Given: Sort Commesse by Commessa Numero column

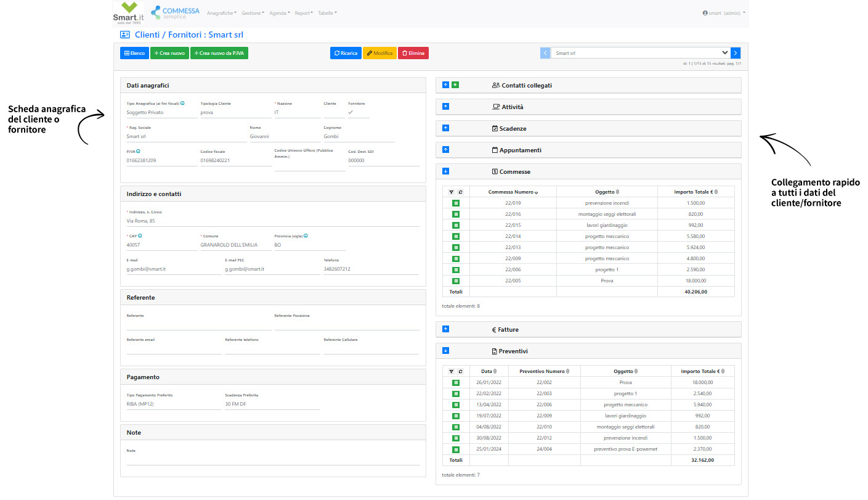Looking at the screenshot, I should 513,192.
